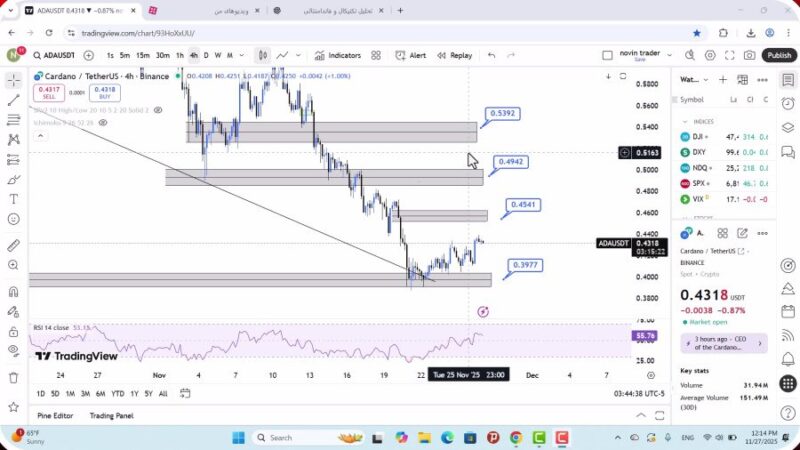
Task: Open the Alerts panel clock icon
Action: point(788,101)
